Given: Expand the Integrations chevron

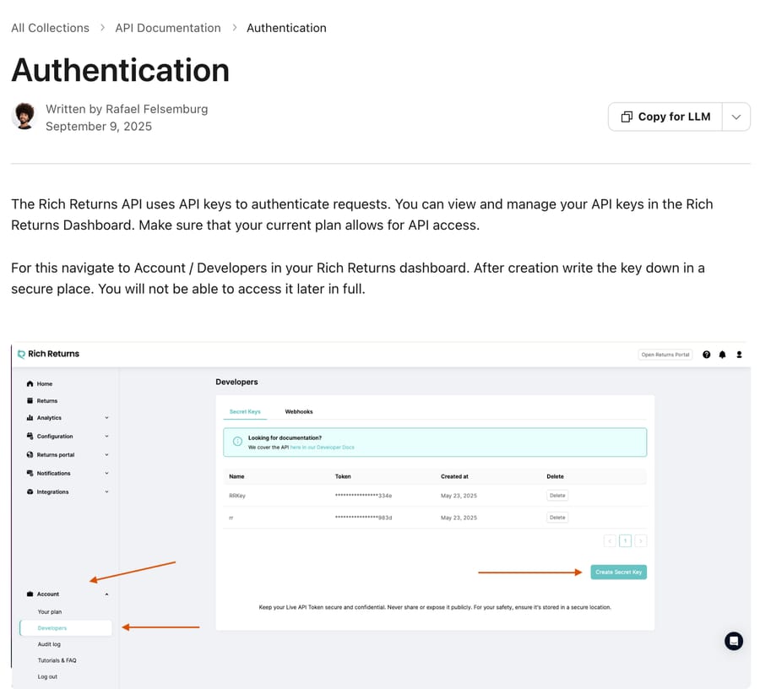Looking at the screenshot, I should (x=106, y=491).
